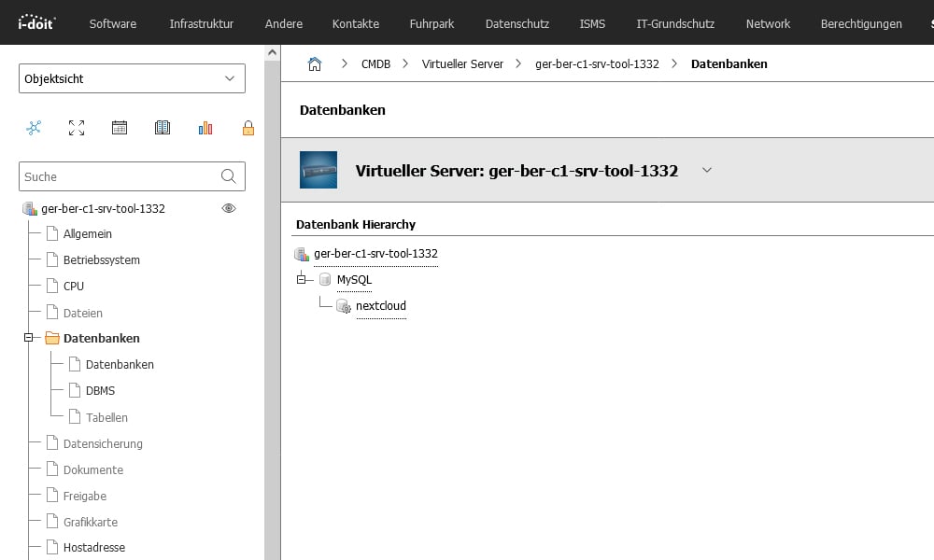Open the Software menu
The height and width of the screenshot is (560, 934).
(x=113, y=24)
